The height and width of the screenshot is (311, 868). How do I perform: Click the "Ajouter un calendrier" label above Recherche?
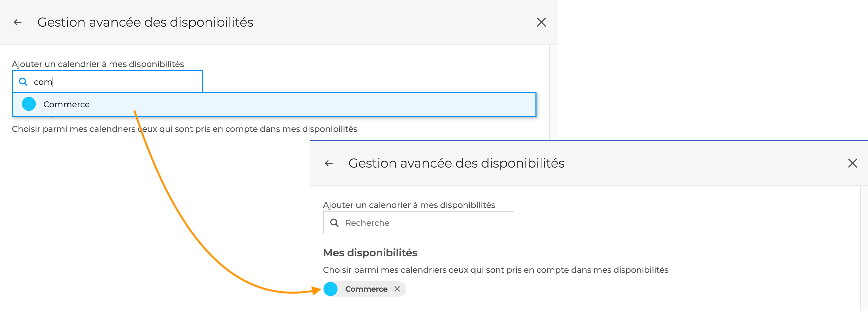tap(409, 205)
